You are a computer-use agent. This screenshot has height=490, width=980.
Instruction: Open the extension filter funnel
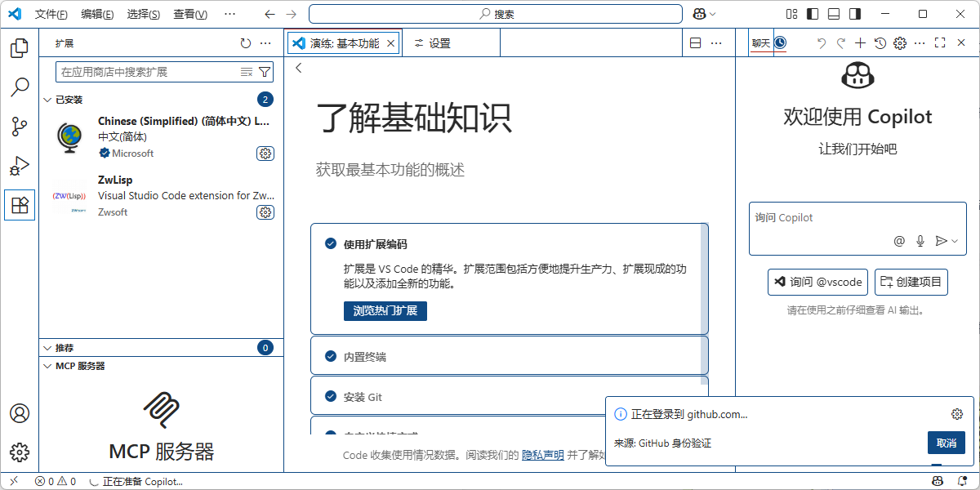[x=264, y=72]
